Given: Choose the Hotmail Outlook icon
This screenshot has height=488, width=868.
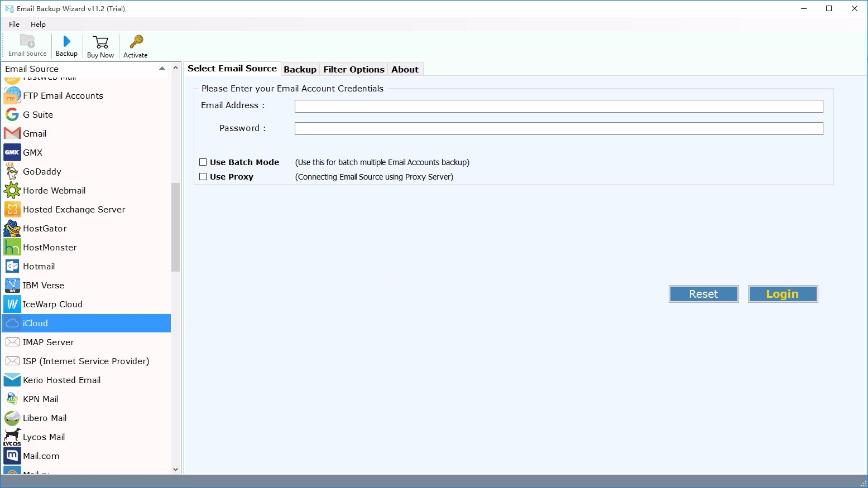Looking at the screenshot, I should [12, 266].
